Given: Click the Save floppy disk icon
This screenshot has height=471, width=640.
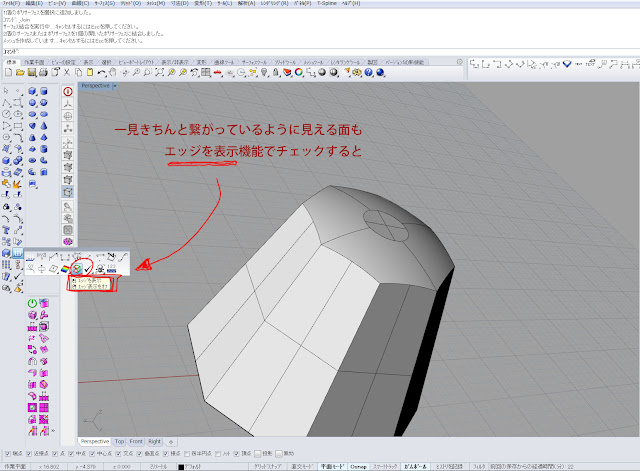Looking at the screenshot, I should pos(32,73).
